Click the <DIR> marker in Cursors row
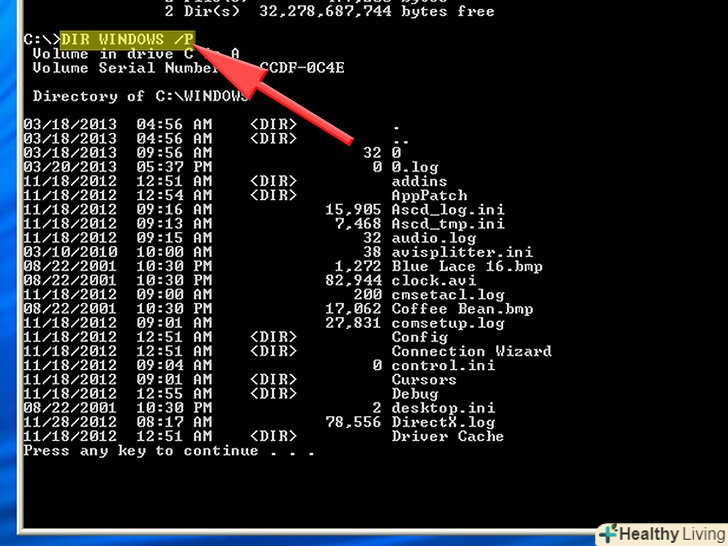 (273, 380)
